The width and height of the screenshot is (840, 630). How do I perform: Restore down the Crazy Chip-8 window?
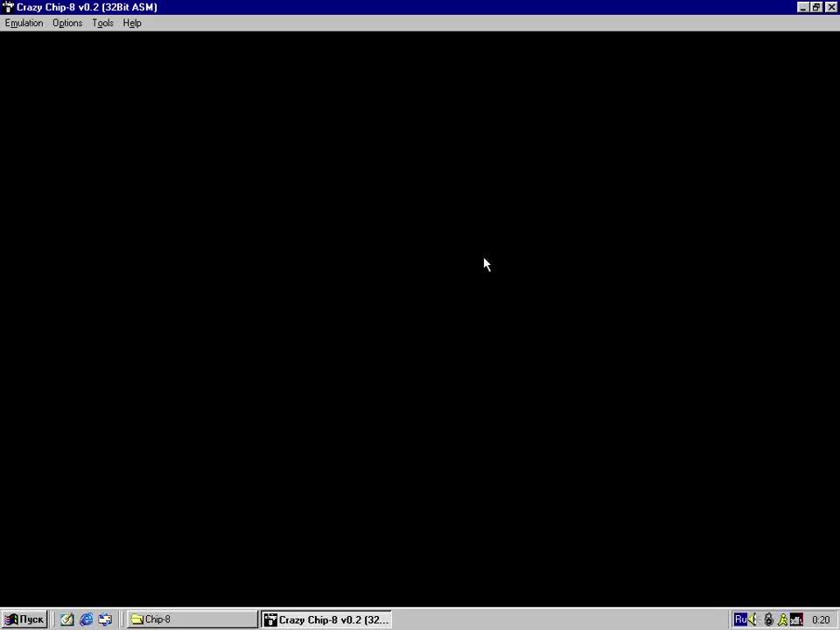(x=816, y=7)
